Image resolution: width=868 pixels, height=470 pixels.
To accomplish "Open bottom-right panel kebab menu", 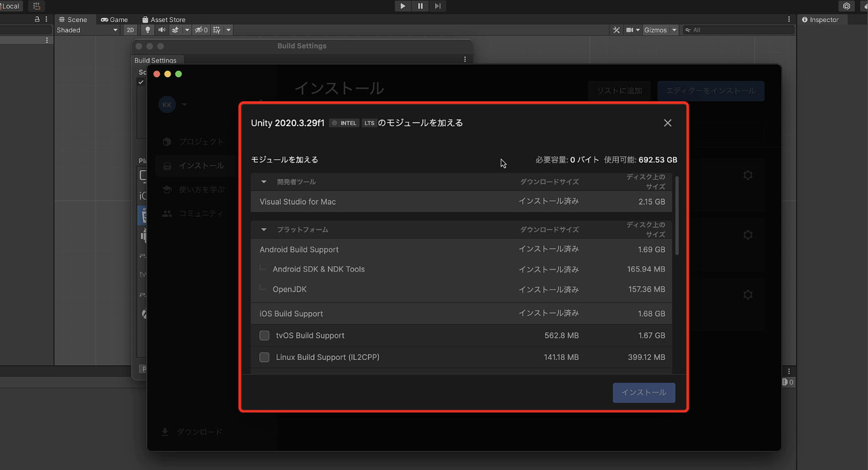I will (x=789, y=371).
